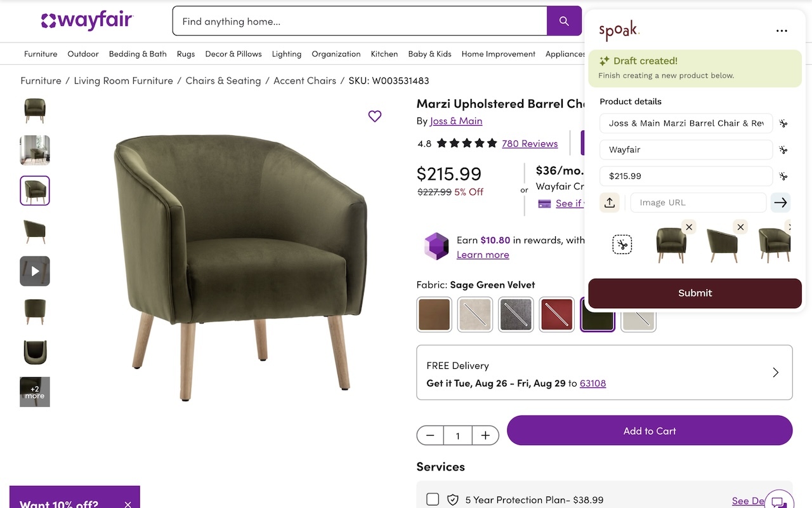812x508 pixels.
Task: Click scissors icon beside product name field
Action: pyautogui.click(x=783, y=123)
